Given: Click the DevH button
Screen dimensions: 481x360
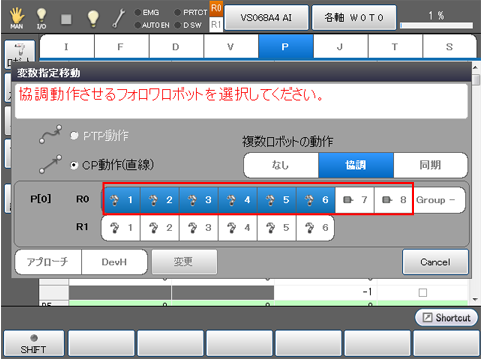Looking at the screenshot, I should click(x=114, y=262).
